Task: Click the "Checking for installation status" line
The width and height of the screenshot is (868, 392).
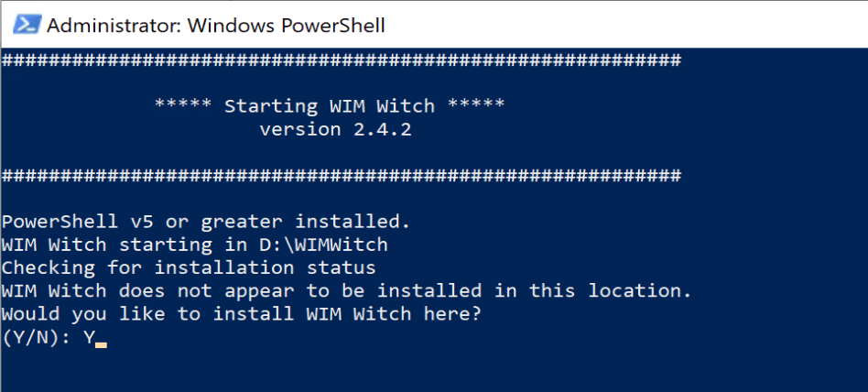Action: point(189,268)
